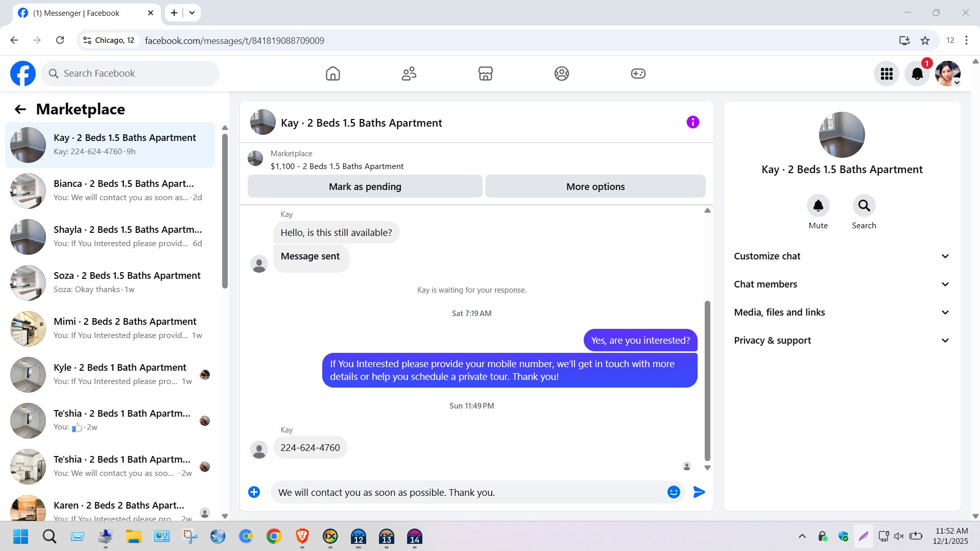
Task: Click the Search conversation magnifier icon
Action: [864, 206]
